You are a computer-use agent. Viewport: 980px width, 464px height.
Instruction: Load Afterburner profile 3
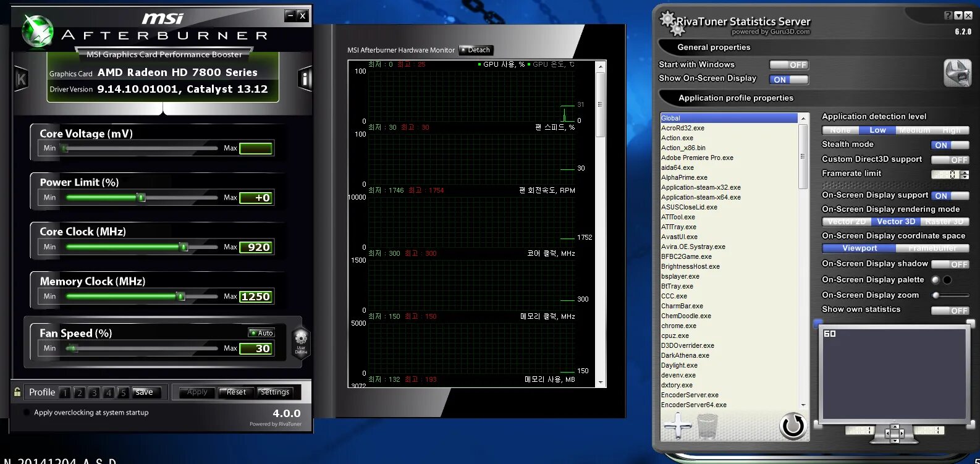[x=94, y=393]
